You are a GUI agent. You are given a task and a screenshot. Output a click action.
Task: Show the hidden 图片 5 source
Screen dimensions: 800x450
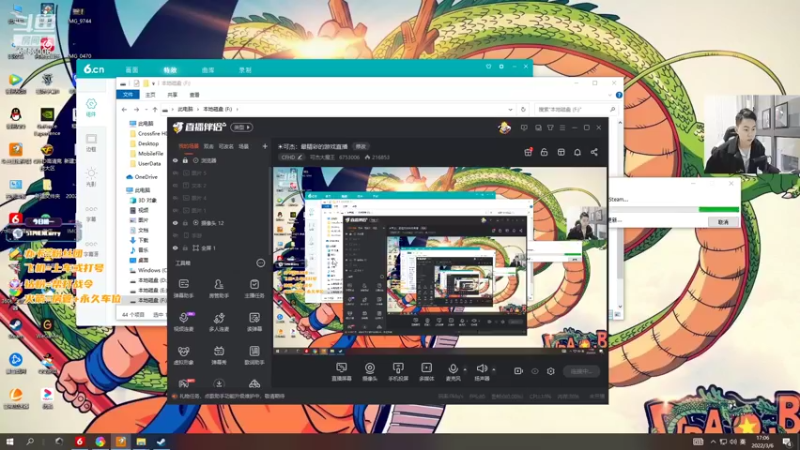coord(175,173)
